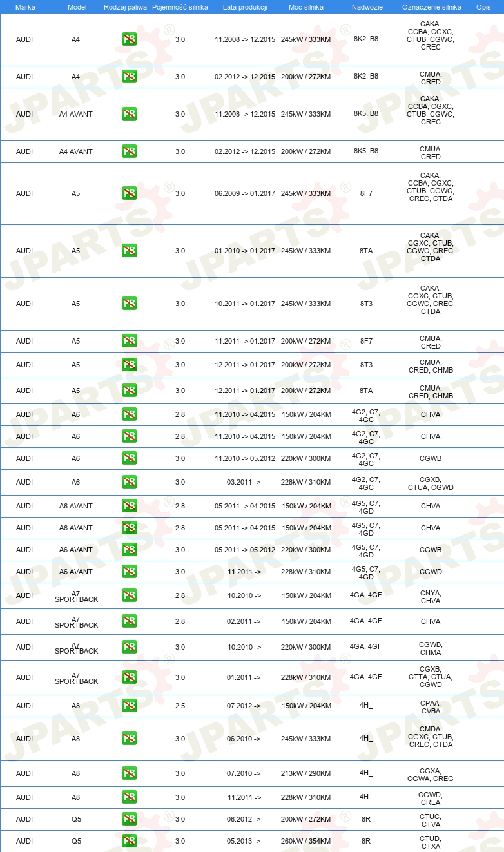
Task: Select the fuel icon for A5 8F7 333KM
Action: [130, 193]
